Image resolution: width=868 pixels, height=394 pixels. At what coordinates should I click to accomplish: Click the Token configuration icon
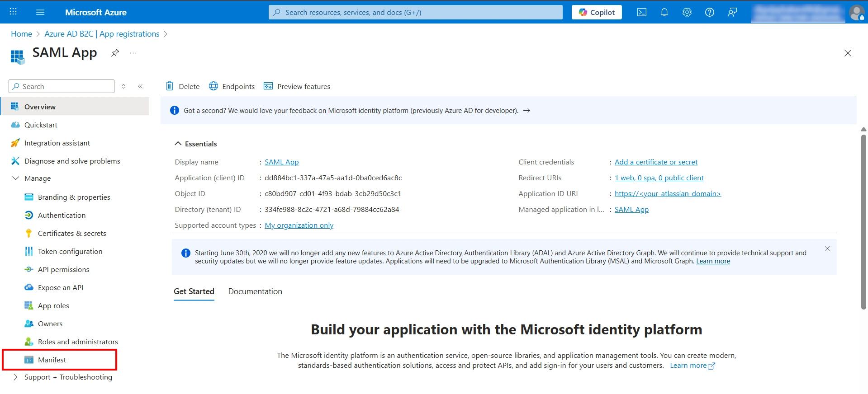click(29, 251)
